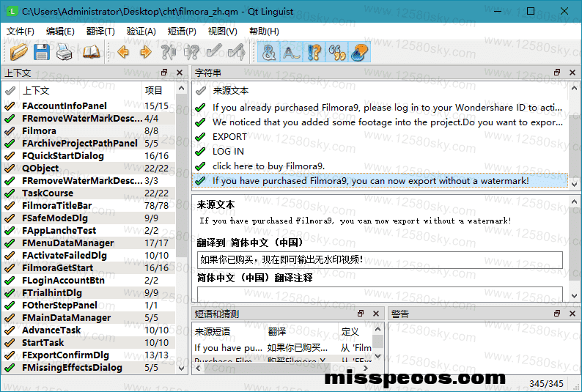This screenshot has width=582, height=392.
Task: Open a translation file via folder icon
Action: click(18, 52)
